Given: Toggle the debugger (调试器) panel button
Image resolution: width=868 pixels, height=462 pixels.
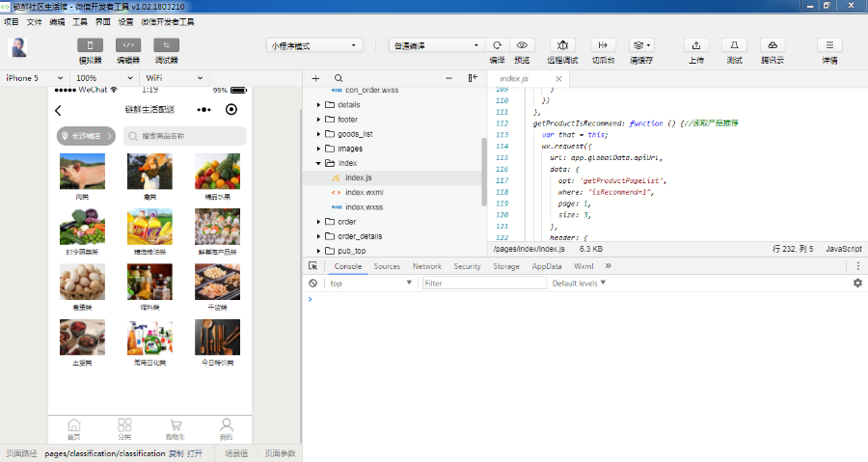Looking at the screenshot, I should tap(166, 45).
